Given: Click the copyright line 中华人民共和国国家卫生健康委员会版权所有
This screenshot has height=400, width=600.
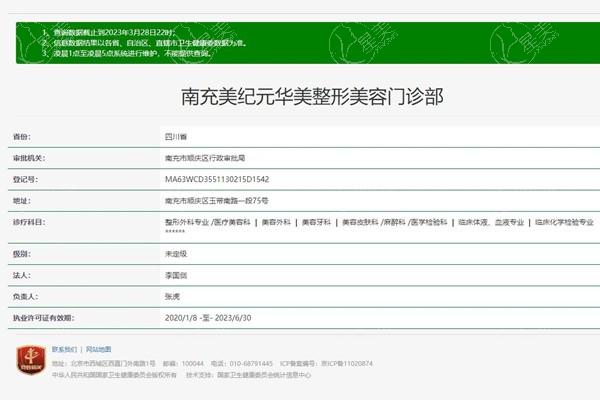Looking at the screenshot, I should point(114,375).
